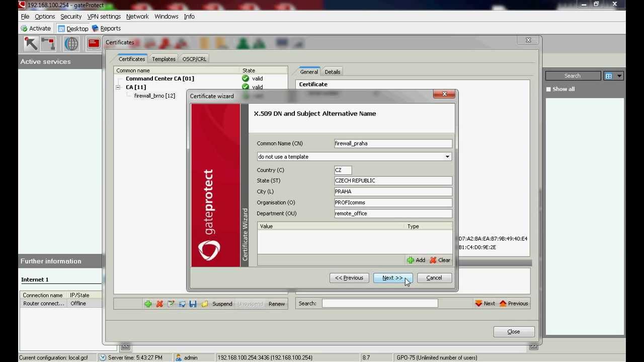The width and height of the screenshot is (644, 362).
Task: Open the VPN settings menu
Action: 104,17
